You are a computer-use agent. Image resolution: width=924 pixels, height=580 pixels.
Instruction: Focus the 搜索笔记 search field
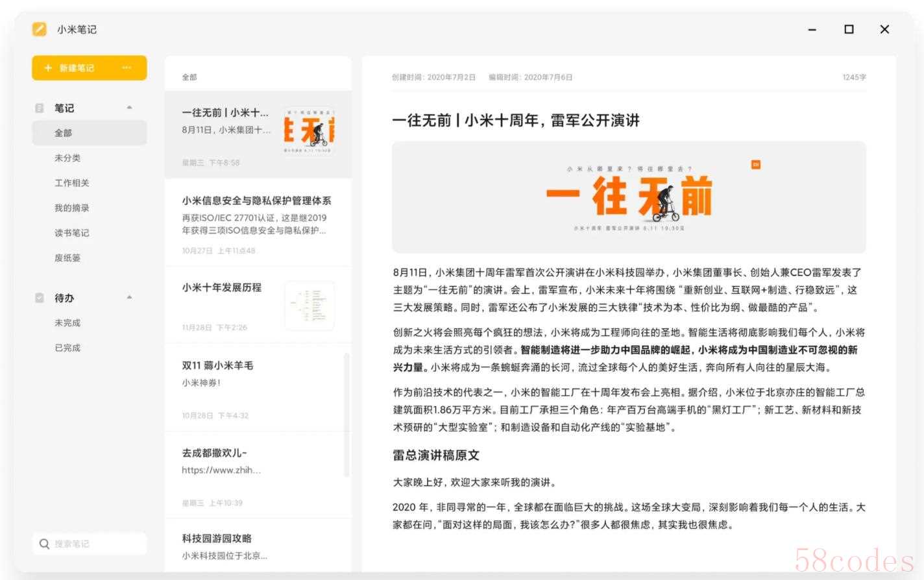pyautogui.click(x=90, y=544)
